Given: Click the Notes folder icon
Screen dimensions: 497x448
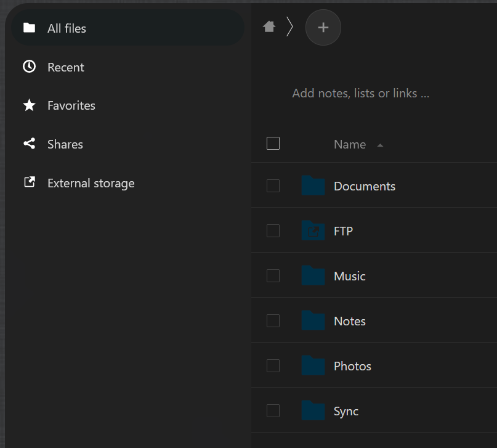Looking at the screenshot, I should 313,320.
